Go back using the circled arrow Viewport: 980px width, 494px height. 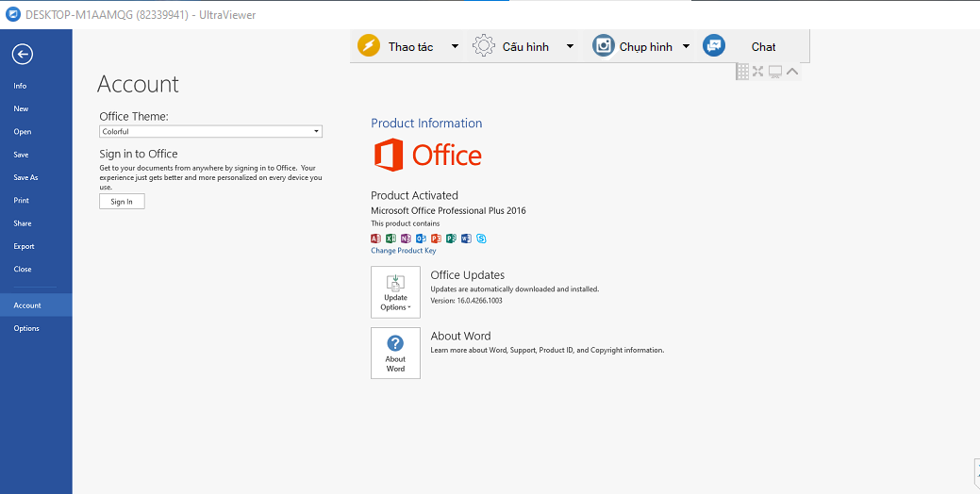coord(22,55)
